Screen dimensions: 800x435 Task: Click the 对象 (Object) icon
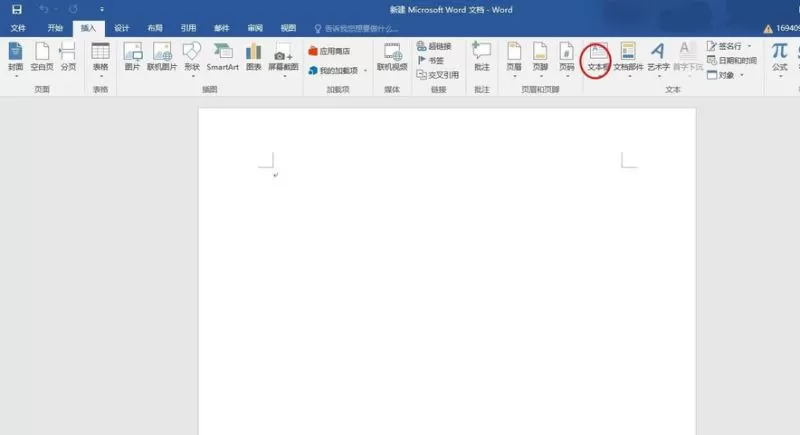[712, 75]
